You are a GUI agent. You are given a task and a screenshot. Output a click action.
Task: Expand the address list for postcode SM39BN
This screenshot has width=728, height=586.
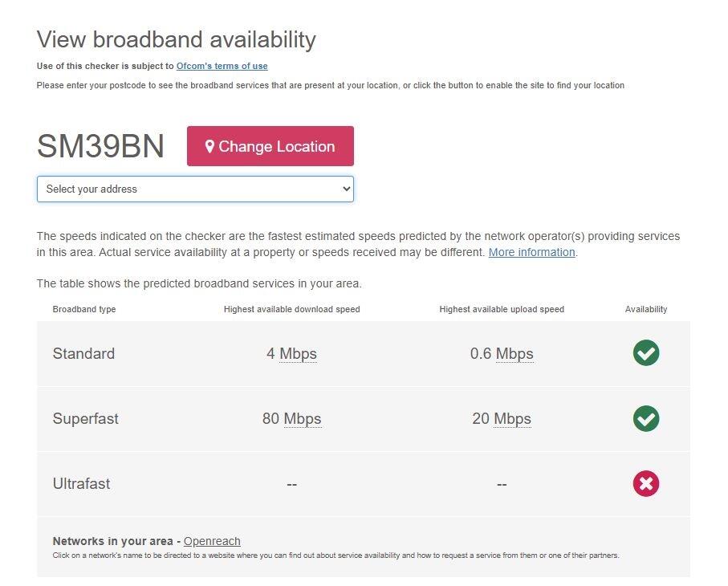click(x=195, y=189)
